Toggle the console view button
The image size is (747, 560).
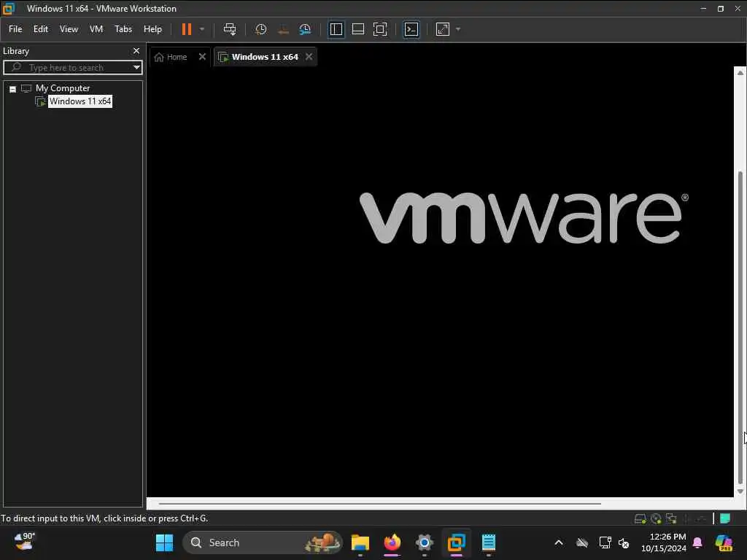[x=411, y=29]
